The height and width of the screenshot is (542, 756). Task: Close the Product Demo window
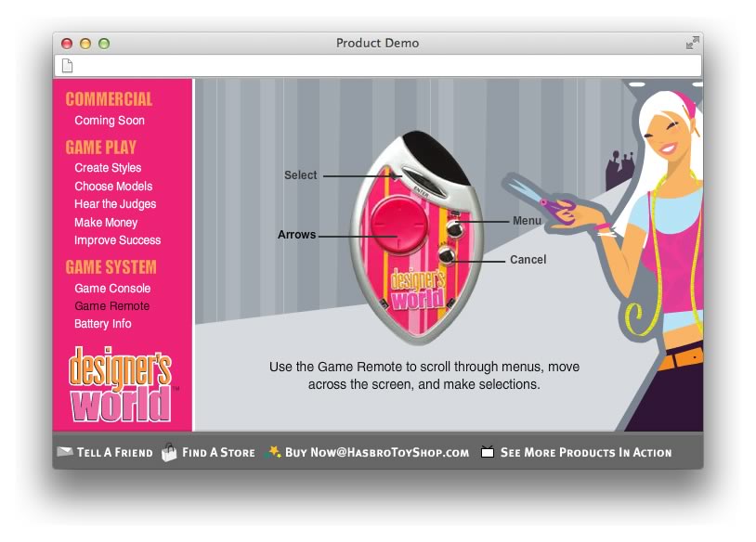(67, 44)
